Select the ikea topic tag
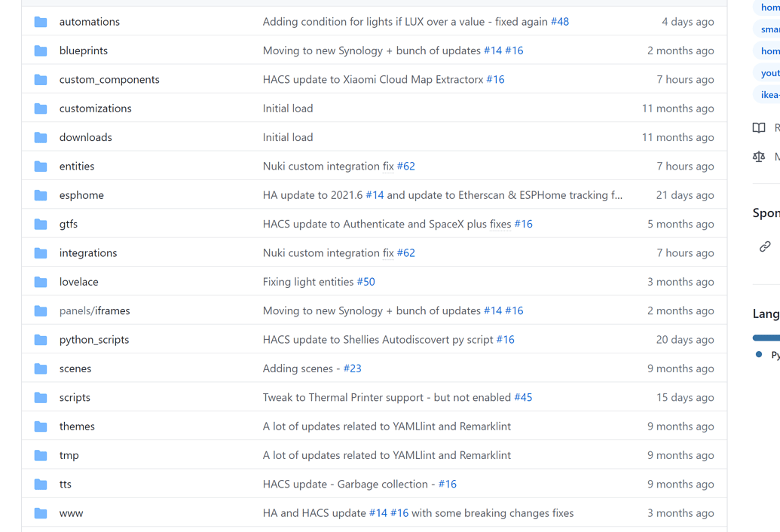780x532 pixels. click(767, 94)
